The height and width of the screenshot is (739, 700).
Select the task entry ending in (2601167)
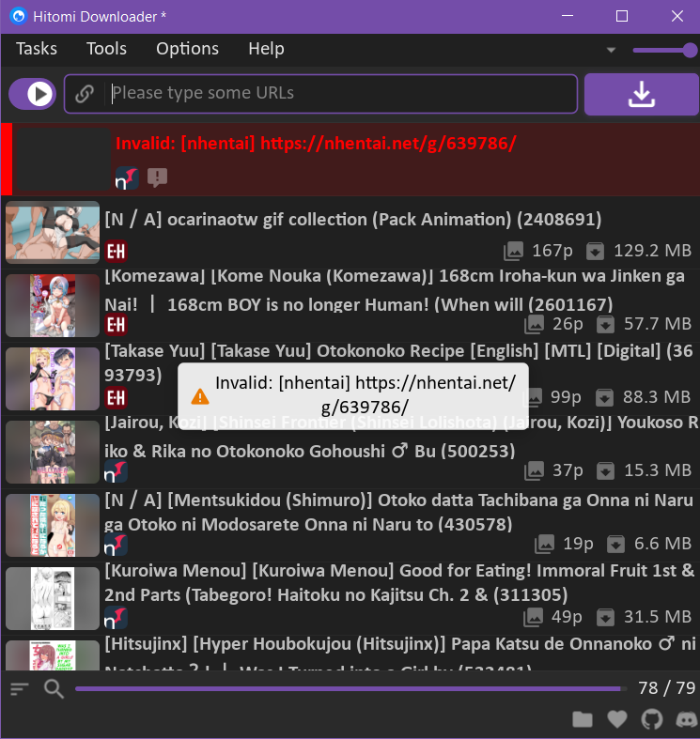tap(350, 305)
